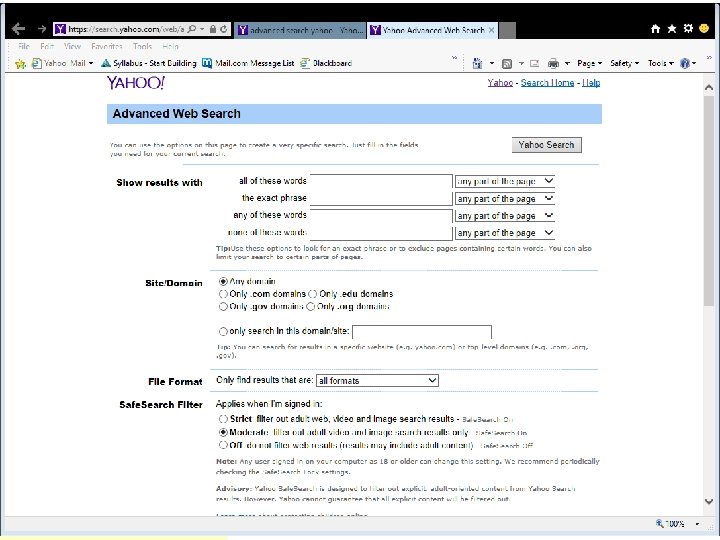Viewport: 720px width, 540px height.
Task: Open the Favorites menu
Action: coord(107,46)
